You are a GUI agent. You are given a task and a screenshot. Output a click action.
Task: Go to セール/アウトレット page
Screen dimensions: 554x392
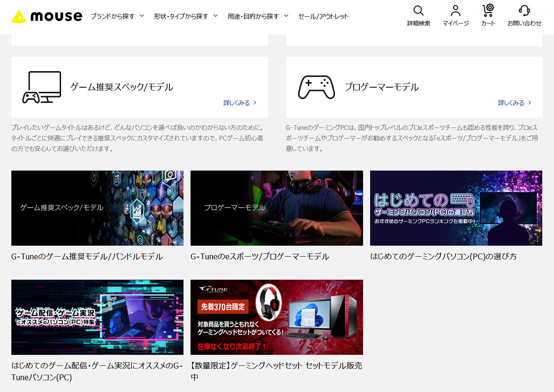[323, 16]
